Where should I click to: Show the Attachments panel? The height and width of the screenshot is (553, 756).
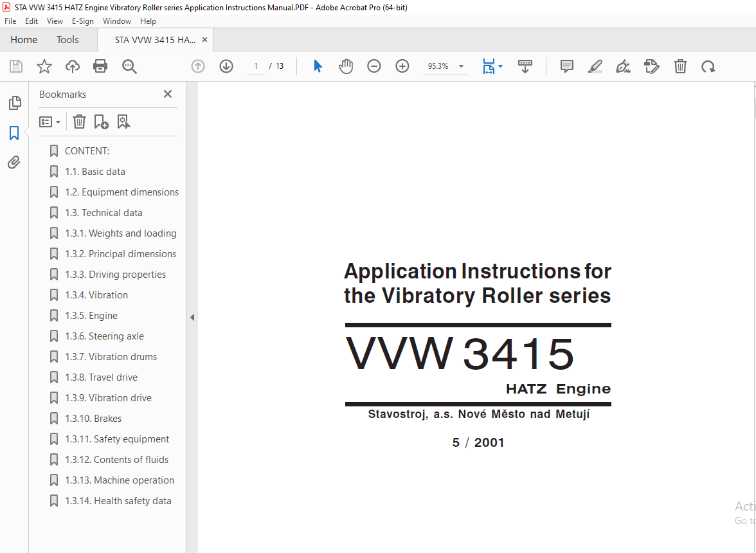click(x=14, y=163)
